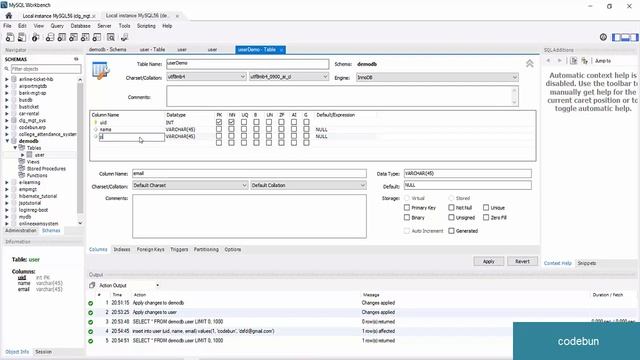640x360 pixels.
Task: Click the create new table toolbar icon
Action: [62, 38]
